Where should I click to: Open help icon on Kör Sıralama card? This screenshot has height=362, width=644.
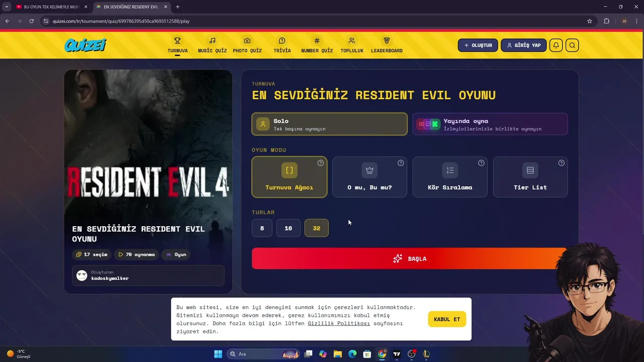(481, 163)
